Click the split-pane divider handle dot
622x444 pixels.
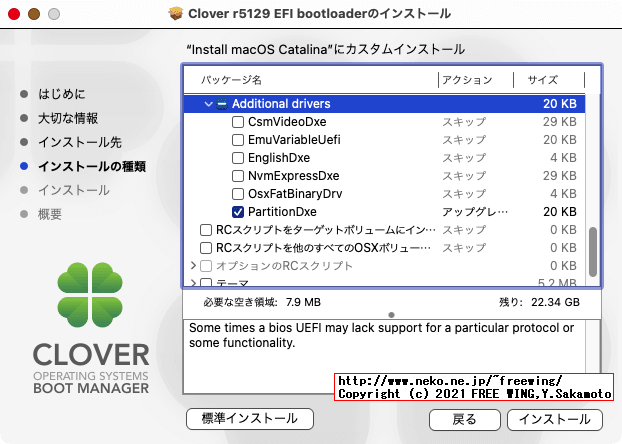pyautogui.click(x=392, y=315)
